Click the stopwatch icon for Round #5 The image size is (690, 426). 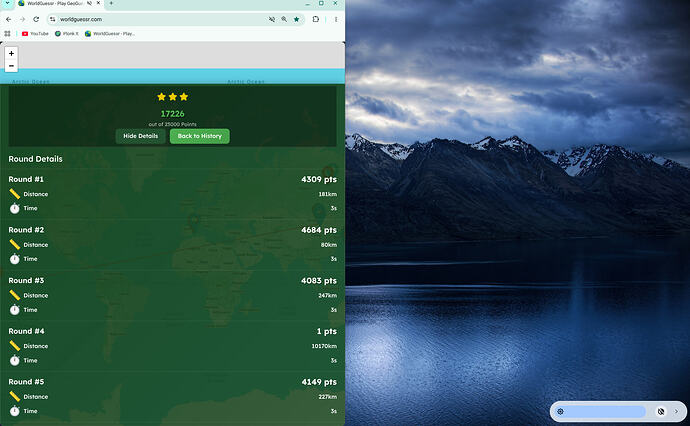coord(15,411)
